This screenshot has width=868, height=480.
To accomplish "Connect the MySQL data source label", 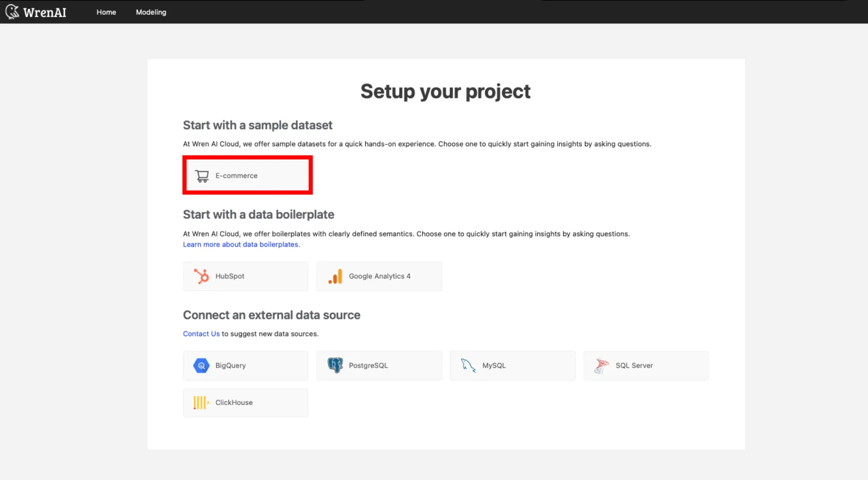I will point(494,366).
